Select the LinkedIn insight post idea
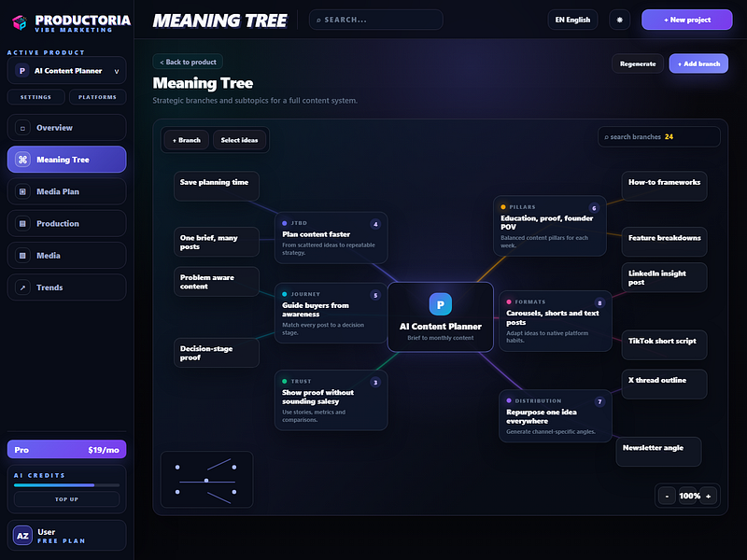Screen dimensions: 747x560 [664, 277]
